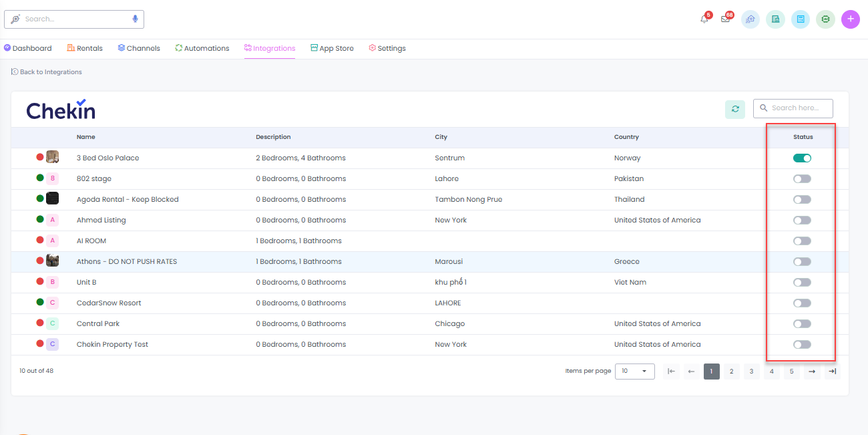Go to page 1
Viewport: 868px width, 435px height.
click(712, 372)
